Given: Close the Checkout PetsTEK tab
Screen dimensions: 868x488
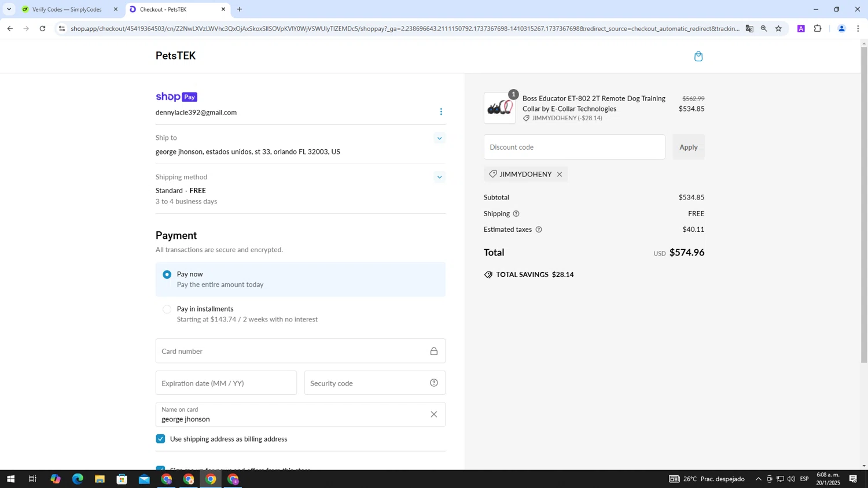Looking at the screenshot, I should tap(223, 9).
